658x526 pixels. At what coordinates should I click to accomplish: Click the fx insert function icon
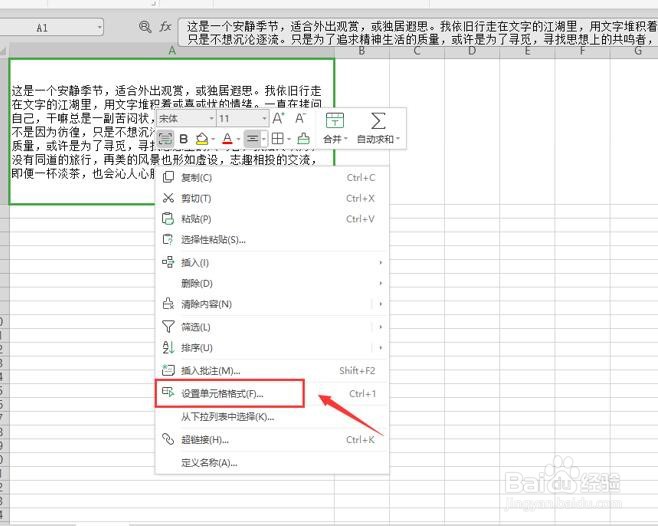pyautogui.click(x=165, y=27)
